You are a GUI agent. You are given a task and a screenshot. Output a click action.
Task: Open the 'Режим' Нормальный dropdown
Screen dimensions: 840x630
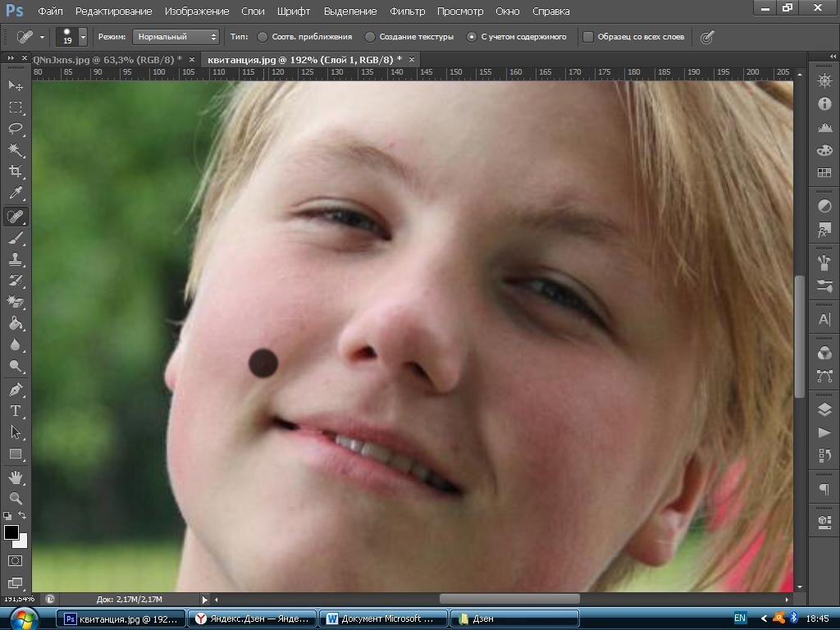(176, 37)
